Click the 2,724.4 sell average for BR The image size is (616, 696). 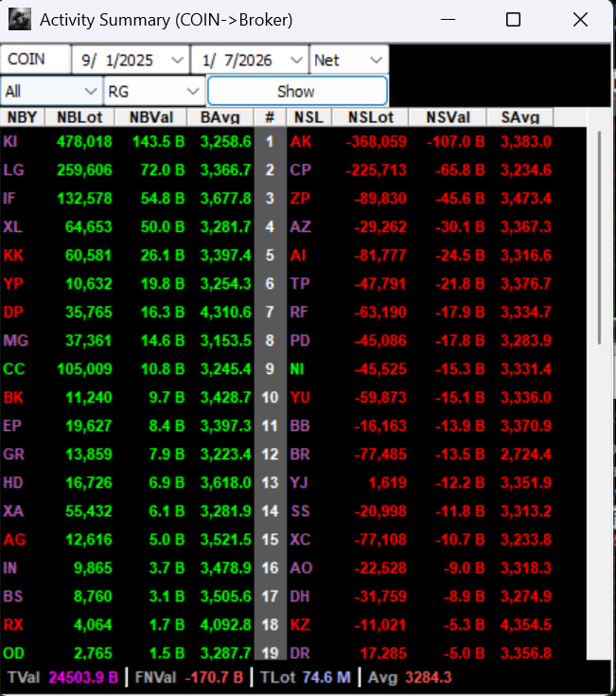[x=526, y=455]
